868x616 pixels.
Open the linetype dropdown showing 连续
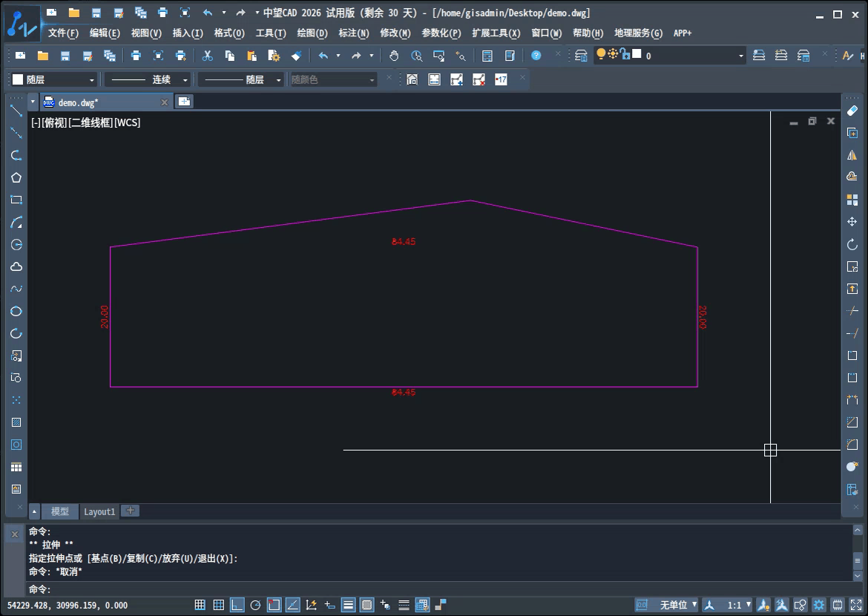[147, 79]
